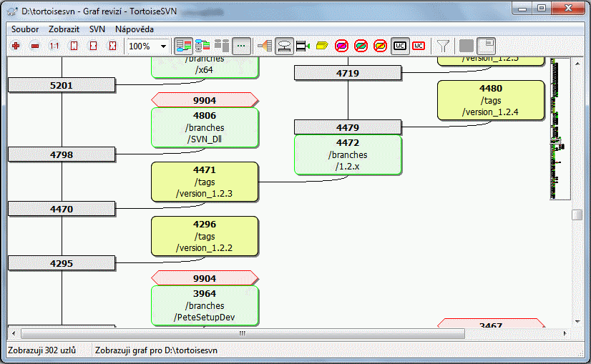This screenshot has width=591, height=364.
Task: Select revision node 5201
Action: [x=62, y=85]
